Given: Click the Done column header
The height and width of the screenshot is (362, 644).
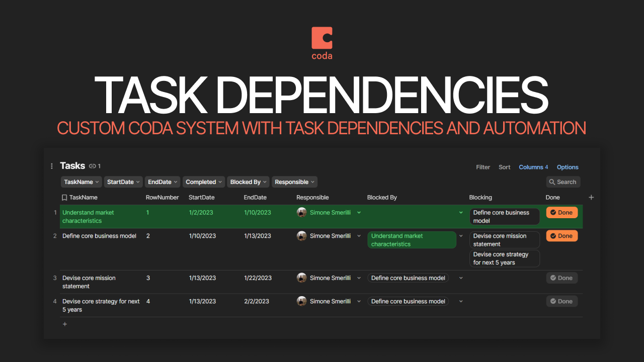Looking at the screenshot, I should (552, 198).
